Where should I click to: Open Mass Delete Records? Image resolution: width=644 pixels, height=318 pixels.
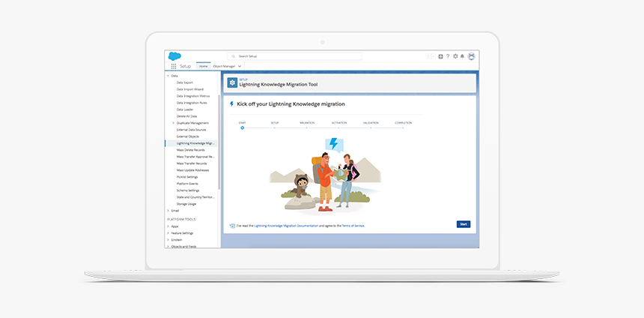click(x=190, y=150)
